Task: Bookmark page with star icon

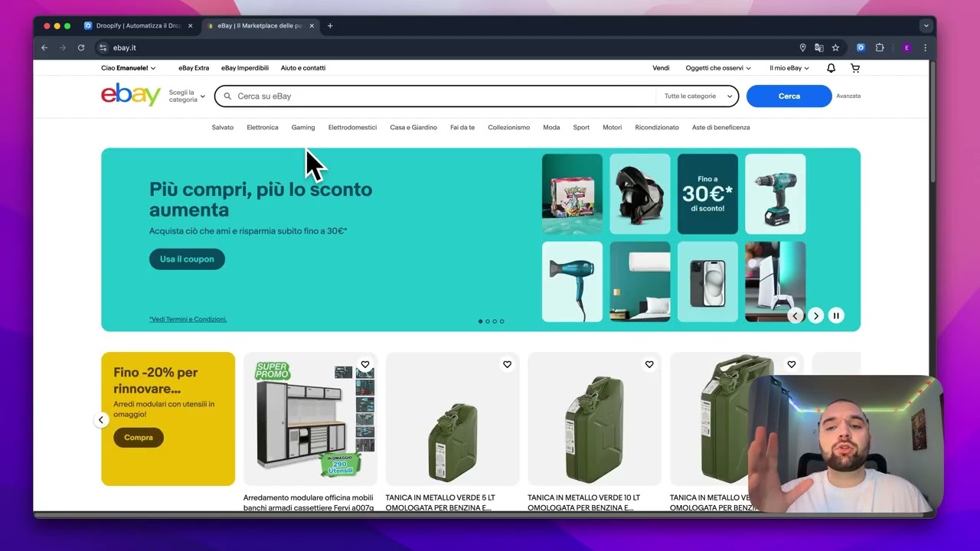Action: click(x=835, y=47)
